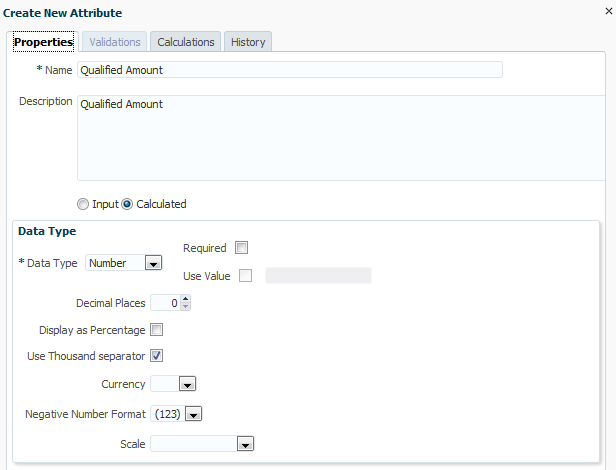The width and height of the screenshot is (616, 470).
Task: Switch to the Properties tab
Action: (43, 42)
